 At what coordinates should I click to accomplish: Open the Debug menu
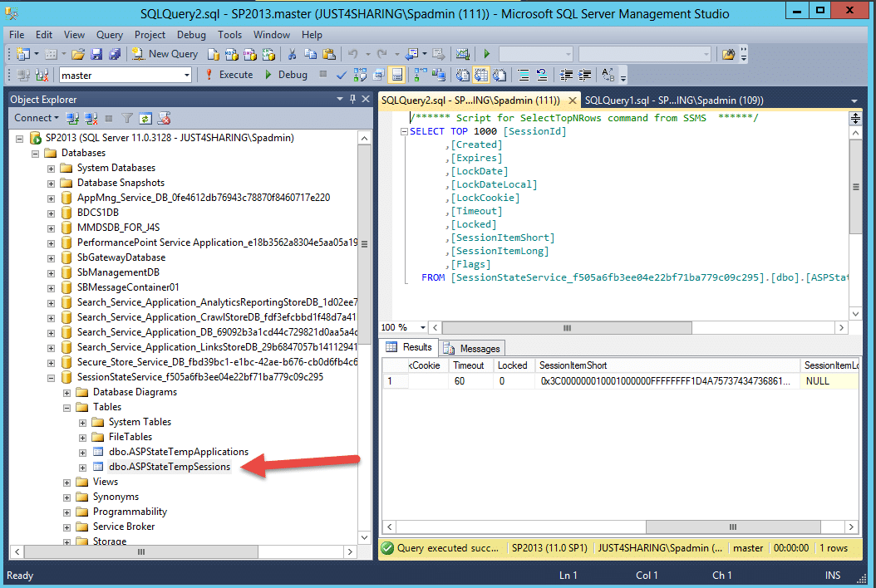(191, 35)
